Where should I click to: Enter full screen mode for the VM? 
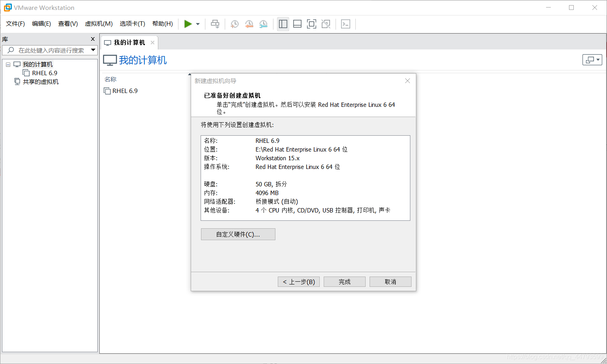tap(311, 24)
